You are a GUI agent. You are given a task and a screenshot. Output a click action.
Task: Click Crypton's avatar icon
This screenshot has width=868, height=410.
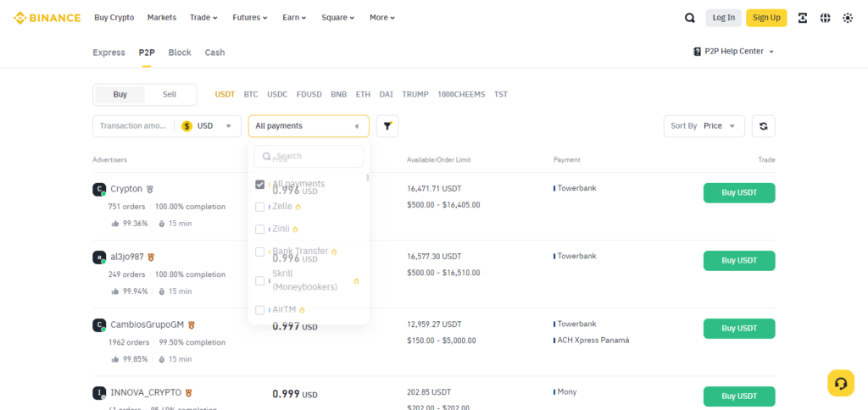click(x=99, y=189)
